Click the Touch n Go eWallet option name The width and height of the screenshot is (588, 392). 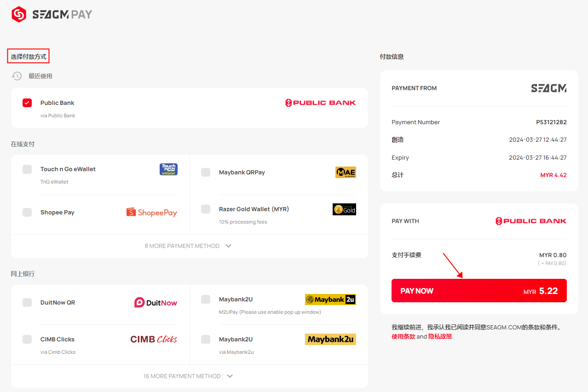(x=68, y=169)
